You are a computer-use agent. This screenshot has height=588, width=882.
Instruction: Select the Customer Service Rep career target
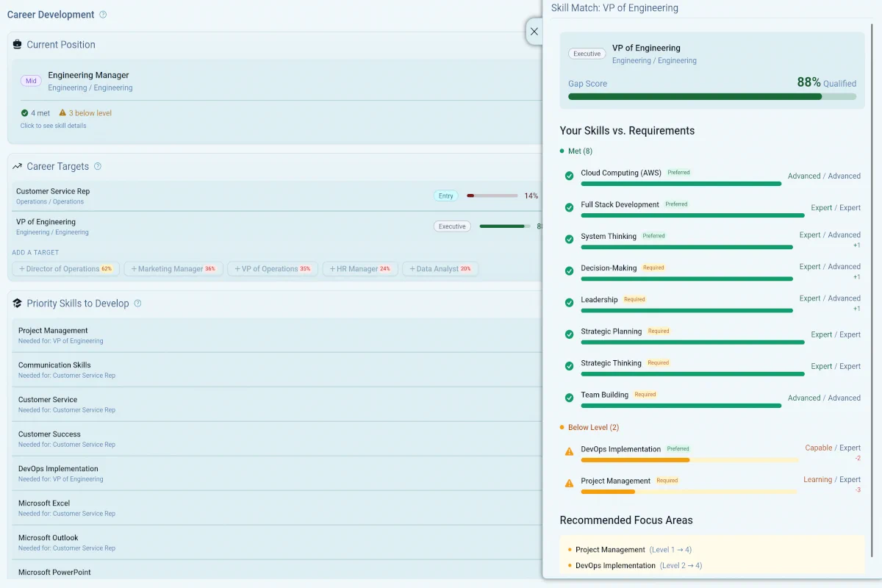[278, 196]
